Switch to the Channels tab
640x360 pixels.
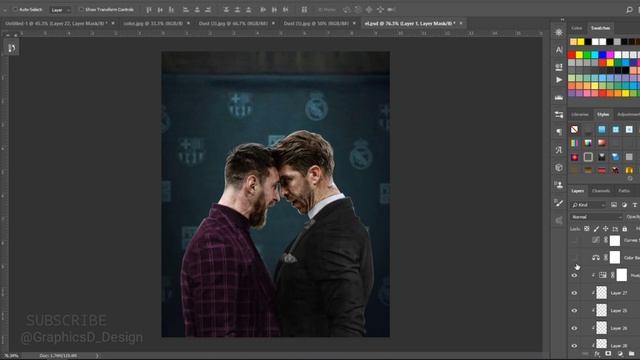(x=601, y=191)
